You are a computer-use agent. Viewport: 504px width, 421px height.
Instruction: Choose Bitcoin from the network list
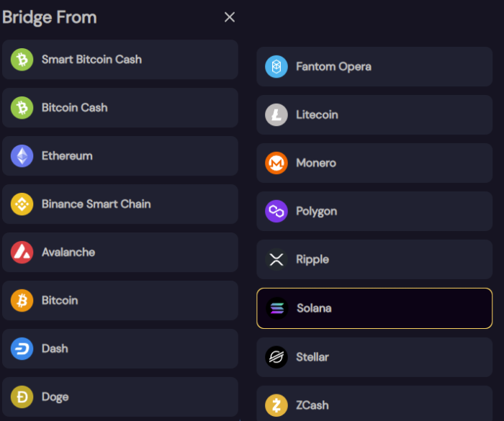[120, 301]
